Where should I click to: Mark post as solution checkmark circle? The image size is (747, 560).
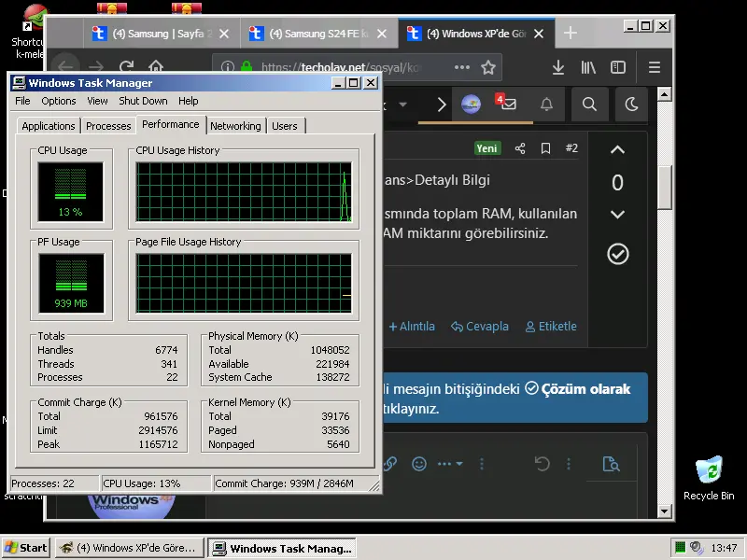point(618,254)
